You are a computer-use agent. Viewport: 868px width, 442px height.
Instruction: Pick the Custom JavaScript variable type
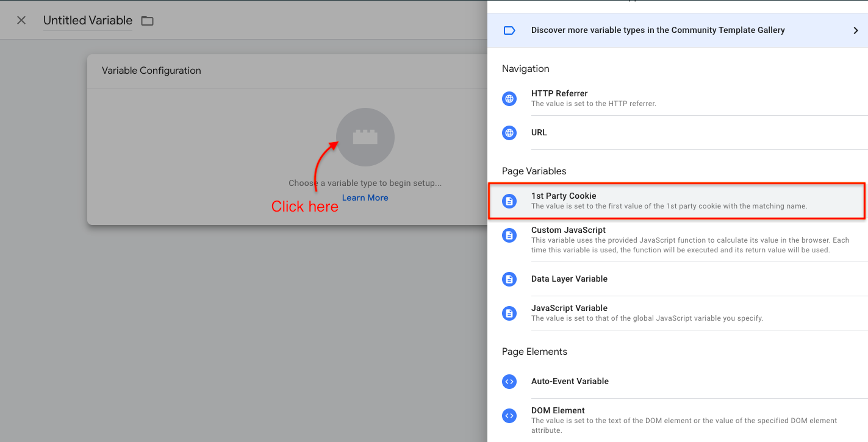click(568, 230)
